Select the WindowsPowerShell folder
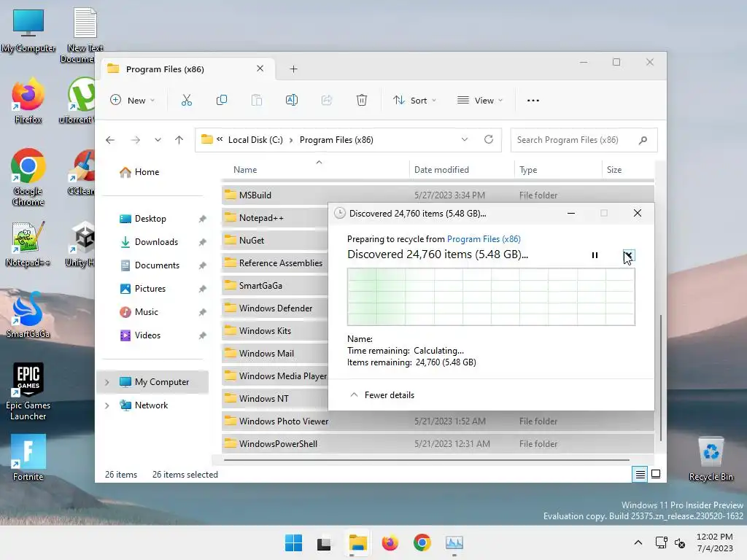747x560 pixels. [x=438, y=444]
